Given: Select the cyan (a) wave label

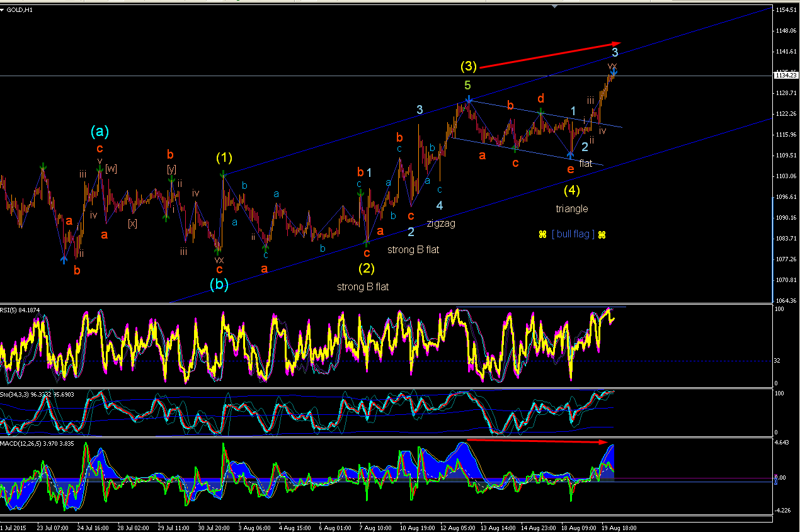Looking at the screenshot, I should (x=100, y=132).
